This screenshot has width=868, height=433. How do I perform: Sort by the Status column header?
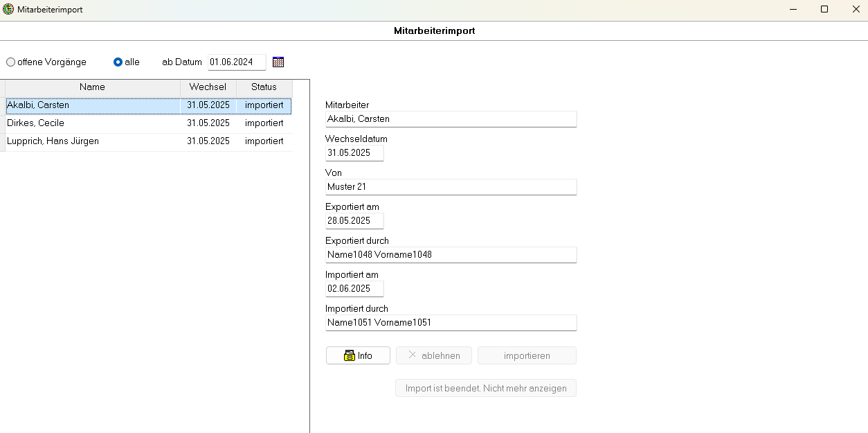click(x=264, y=87)
